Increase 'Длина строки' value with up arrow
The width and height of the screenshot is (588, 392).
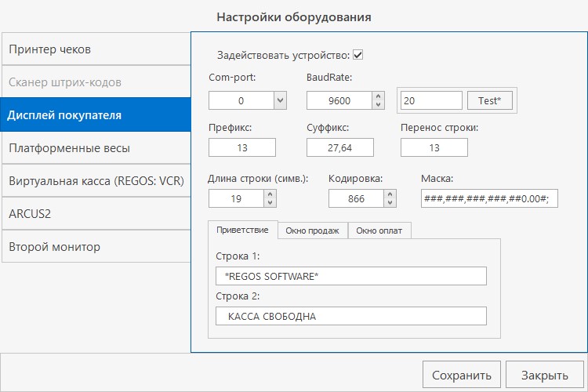(270, 195)
